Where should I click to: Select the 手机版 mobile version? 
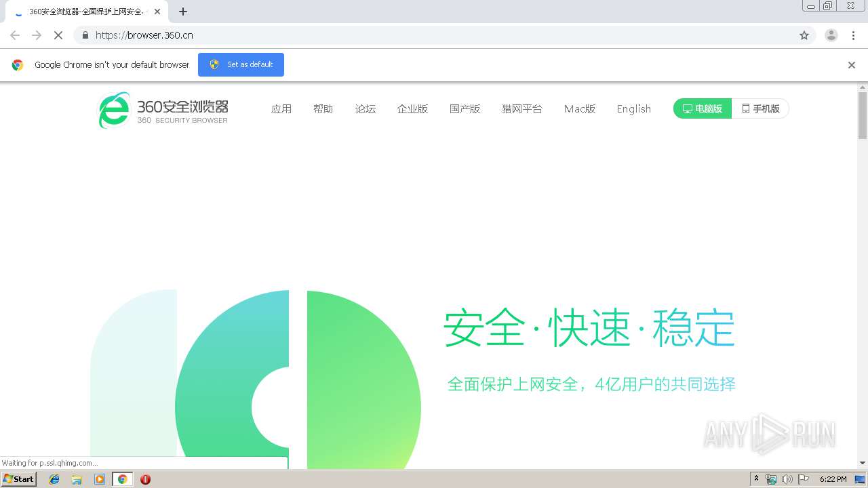click(x=760, y=108)
